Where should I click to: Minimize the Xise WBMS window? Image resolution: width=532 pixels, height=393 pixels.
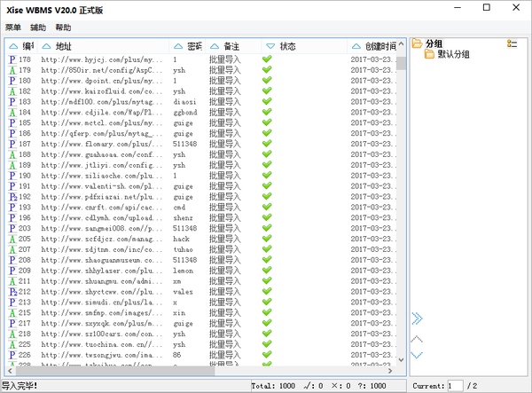(x=458, y=7)
